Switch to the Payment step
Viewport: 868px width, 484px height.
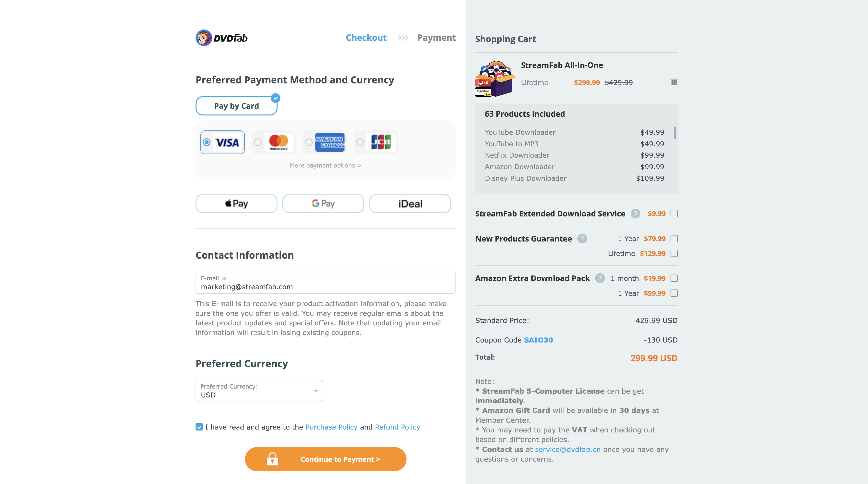pos(436,37)
